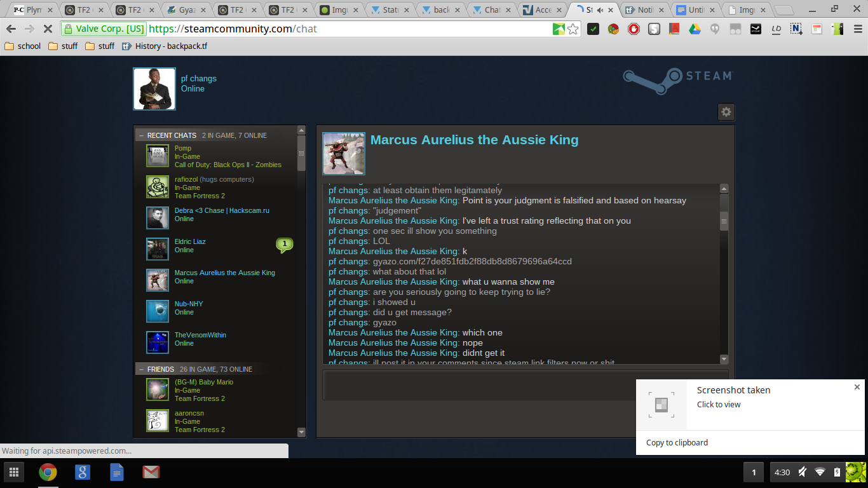Dismiss the Screenshot taken notification
This screenshot has width=868, height=488.
click(x=857, y=387)
